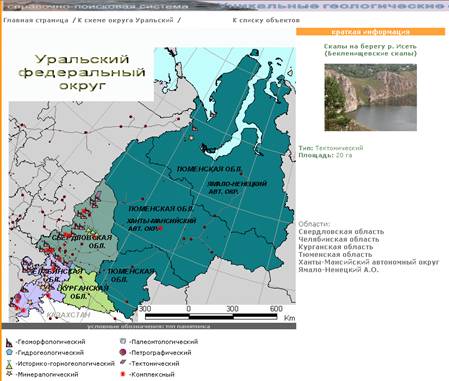449x381 pixels.
Task: Open Тюменская область list entry
Action: click(335, 255)
